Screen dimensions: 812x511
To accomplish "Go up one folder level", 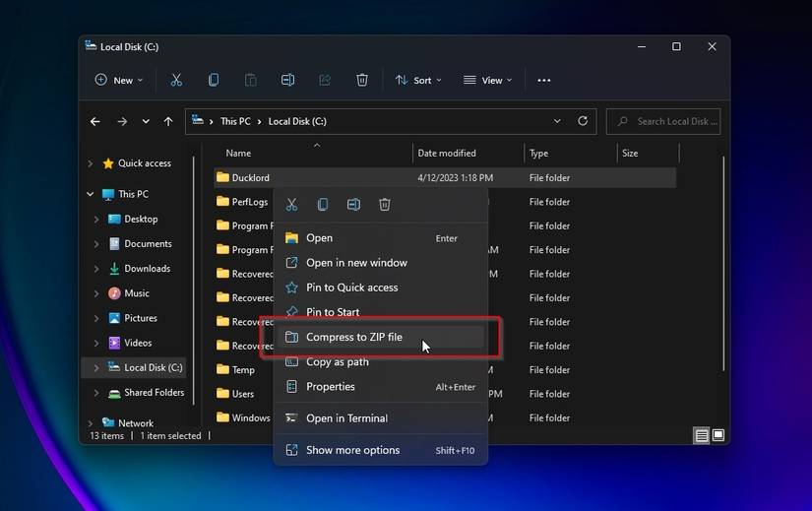I will coord(168,121).
